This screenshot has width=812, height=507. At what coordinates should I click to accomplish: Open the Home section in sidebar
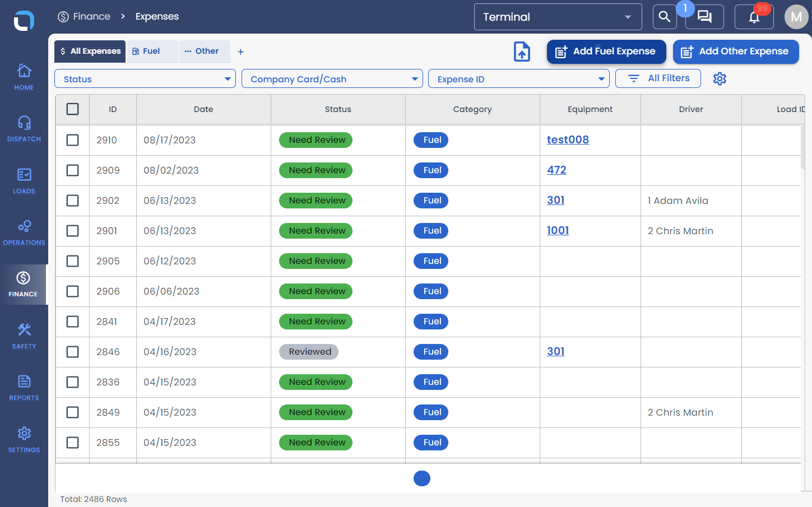click(x=24, y=77)
